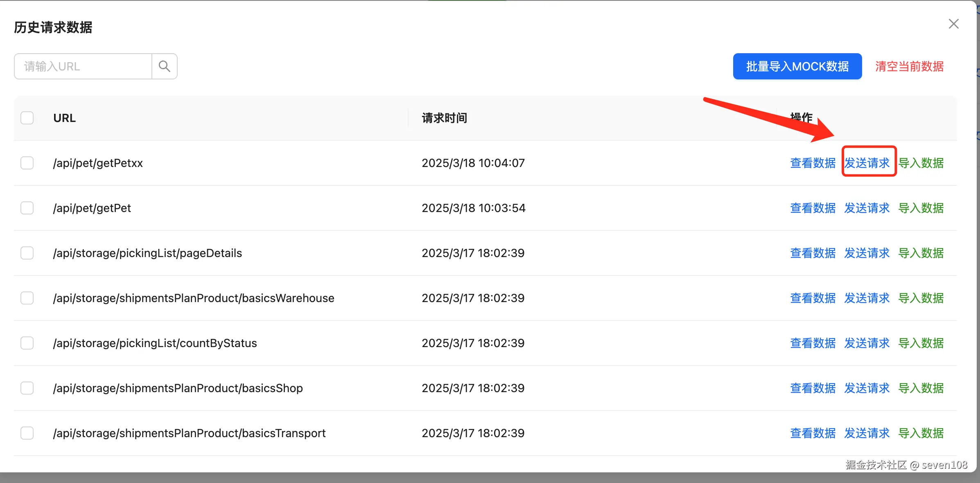Click 导入数据 for pickingList/countByStatus
This screenshot has width=980, height=483.
921,343
